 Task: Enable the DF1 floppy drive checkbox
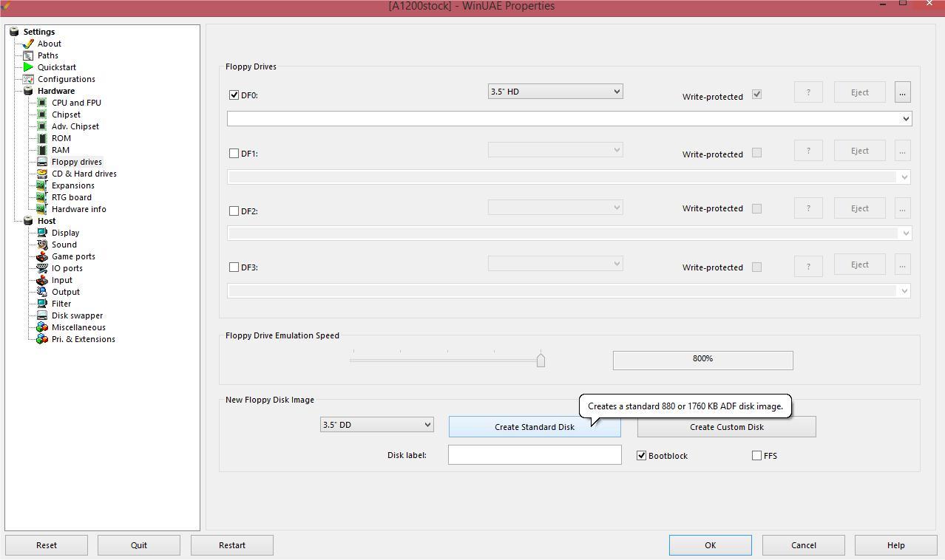(x=234, y=153)
